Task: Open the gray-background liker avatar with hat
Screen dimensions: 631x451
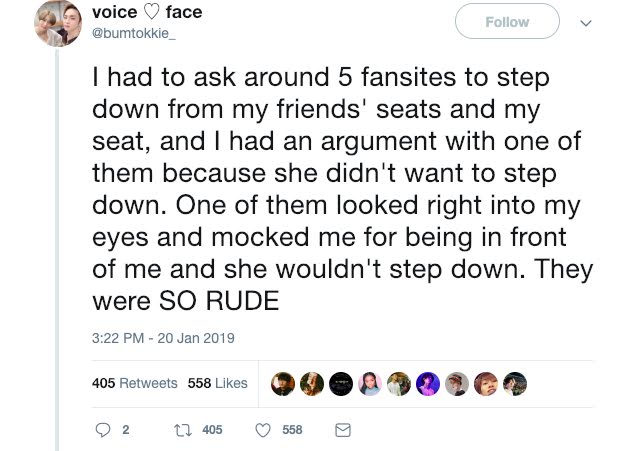Action: [x=457, y=384]
